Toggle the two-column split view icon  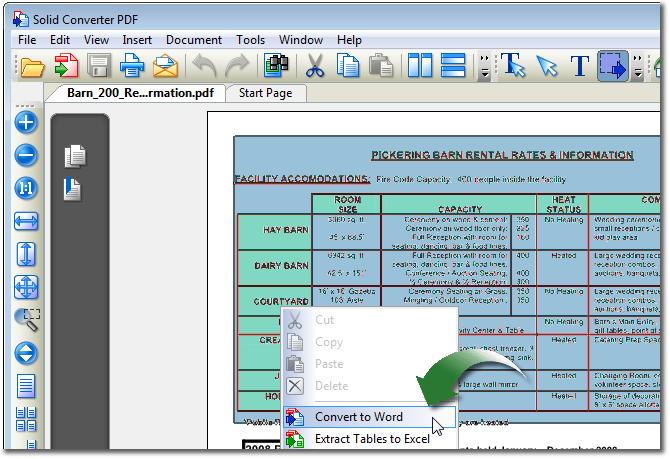click(x=421, y=67)
